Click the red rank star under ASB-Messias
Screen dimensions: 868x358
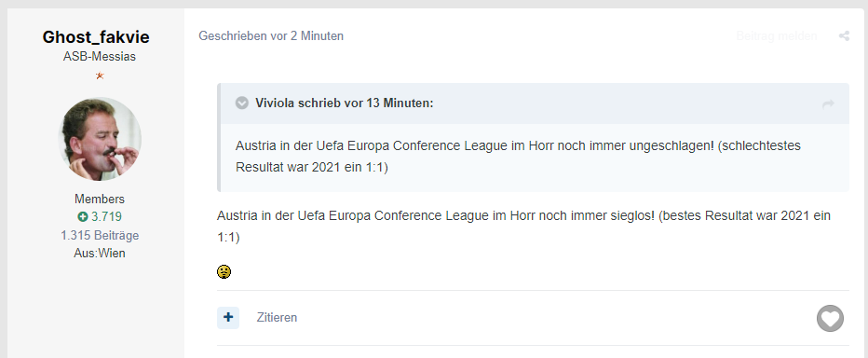[x=100, y=76]
